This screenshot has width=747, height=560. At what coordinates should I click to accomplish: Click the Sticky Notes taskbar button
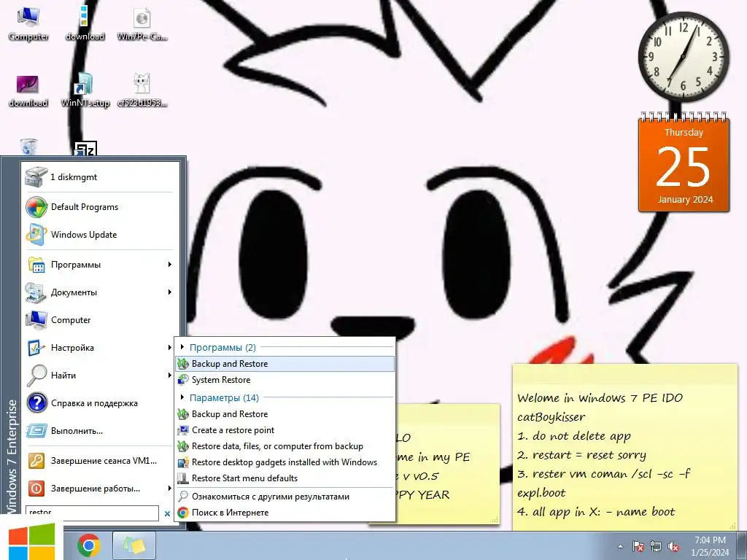coord(134,545)
